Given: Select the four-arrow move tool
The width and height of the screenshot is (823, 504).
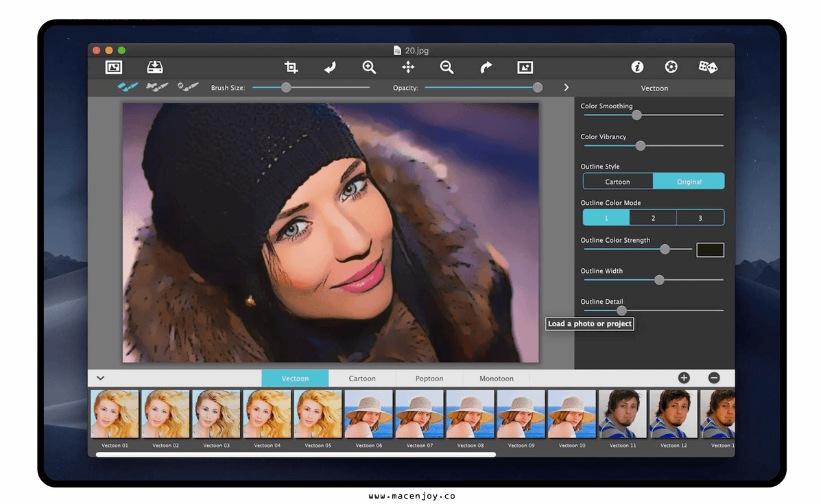Looking at the screenshot, I should (x=408, y=67).
